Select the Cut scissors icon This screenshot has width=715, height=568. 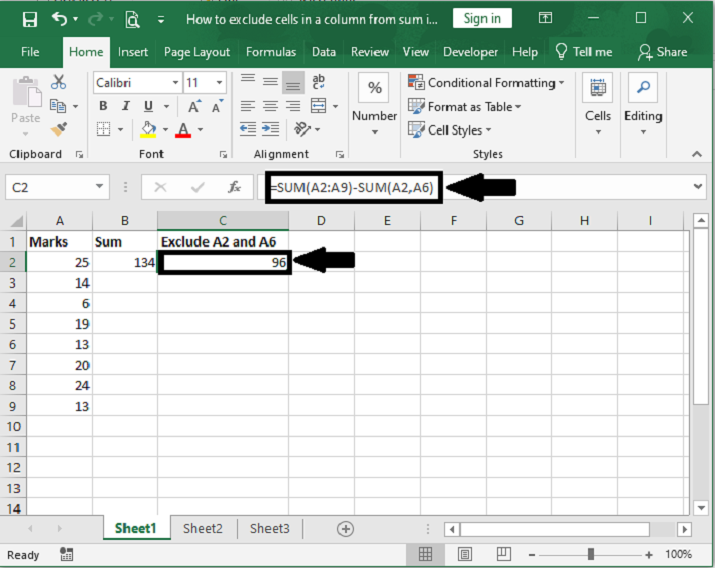click(x=58, y=82)
